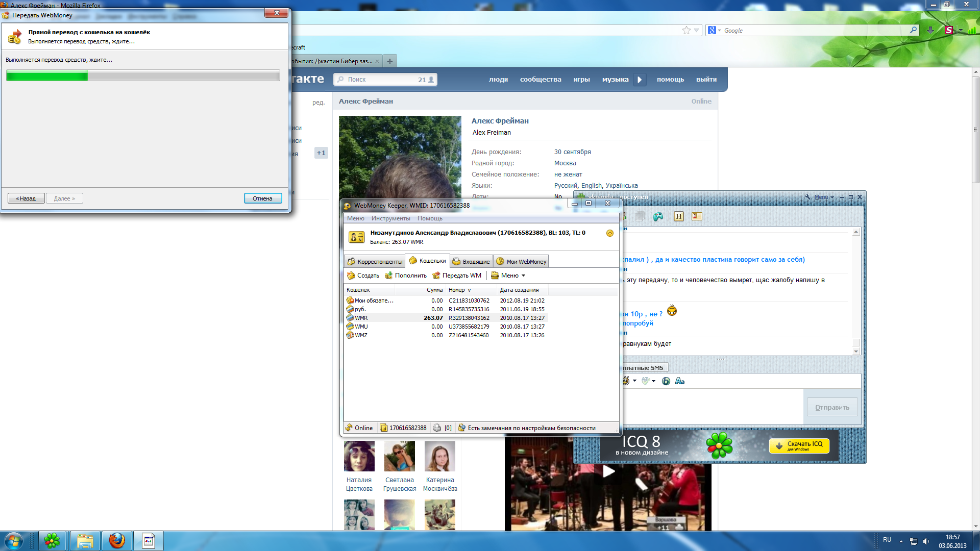Open friend Наталия Цветкова thumbnail

coord(359,456)
